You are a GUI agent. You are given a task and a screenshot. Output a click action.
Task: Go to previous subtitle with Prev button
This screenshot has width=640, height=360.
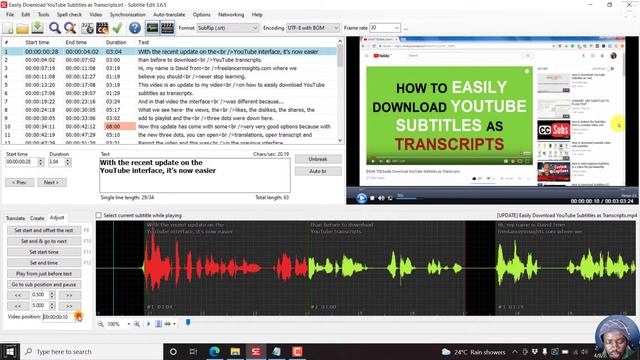pyautogui.click(x=19, y=182)
